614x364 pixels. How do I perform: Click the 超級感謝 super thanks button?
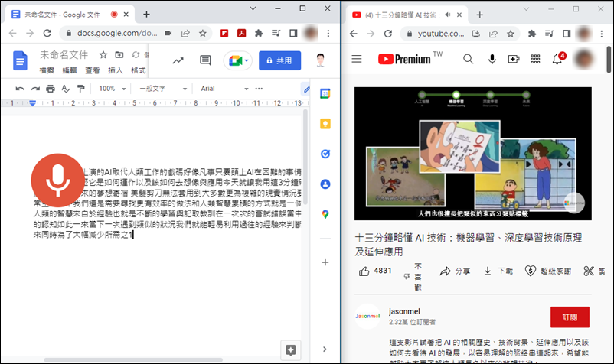click(x=548, y=271)
